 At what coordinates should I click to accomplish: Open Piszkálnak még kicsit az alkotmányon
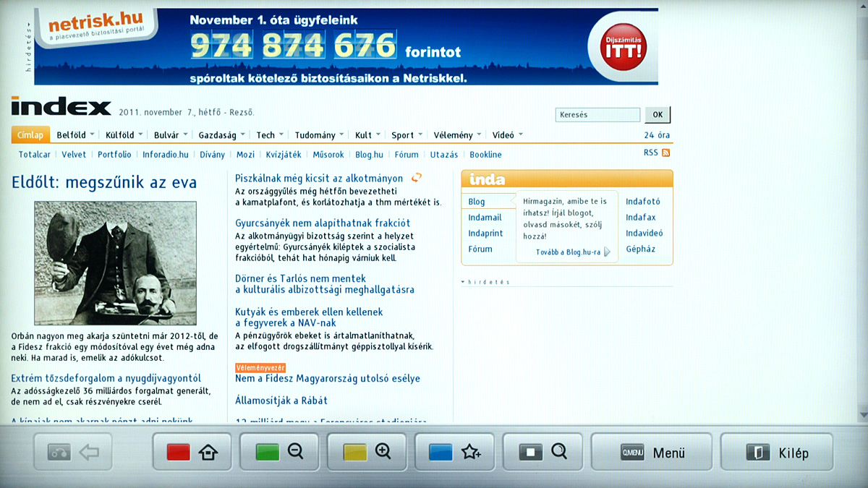(319, 178)
